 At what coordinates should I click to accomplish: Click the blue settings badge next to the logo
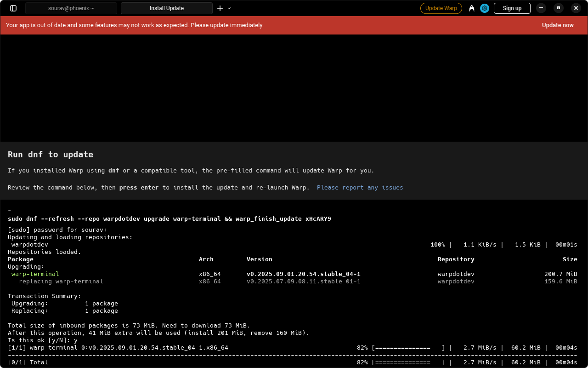pyautogui.click(x=484, y=8)
